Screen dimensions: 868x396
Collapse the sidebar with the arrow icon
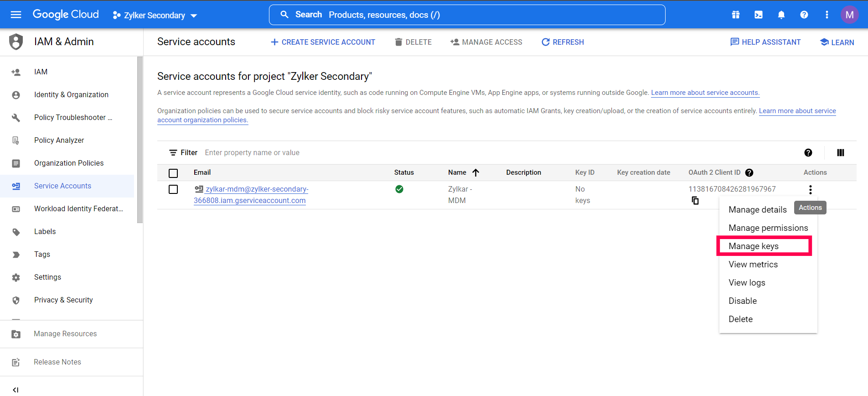(16, 390)
